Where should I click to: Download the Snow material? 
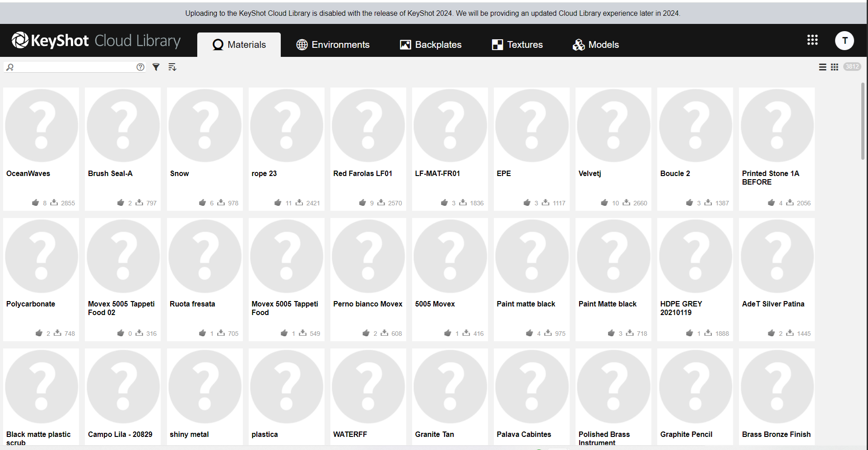221,203
